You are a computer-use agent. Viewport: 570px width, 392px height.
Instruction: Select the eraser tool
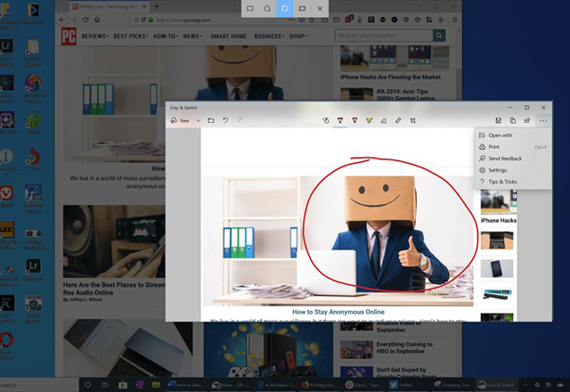(384, 120)
